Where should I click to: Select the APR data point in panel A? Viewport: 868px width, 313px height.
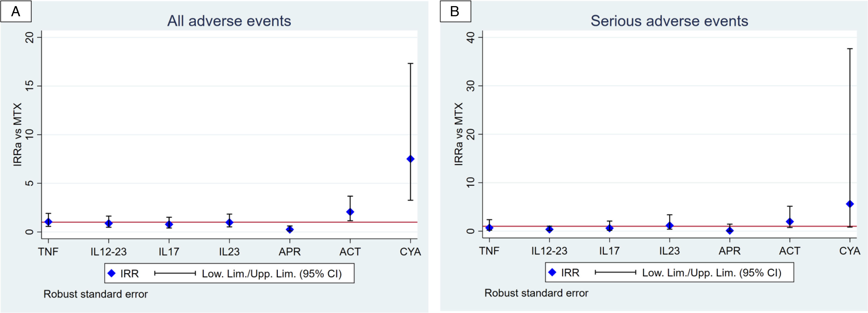pos(290,229)
